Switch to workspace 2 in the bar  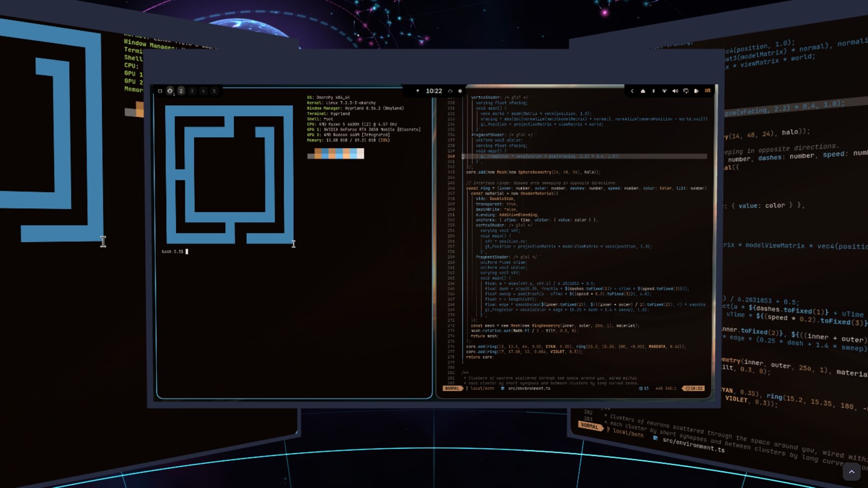click(181, 91)
